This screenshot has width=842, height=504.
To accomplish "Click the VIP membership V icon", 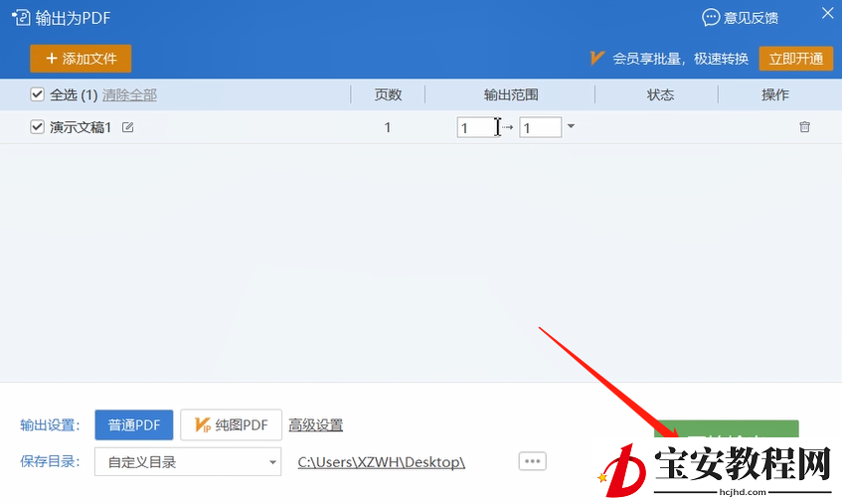I will tap(597, 58).
